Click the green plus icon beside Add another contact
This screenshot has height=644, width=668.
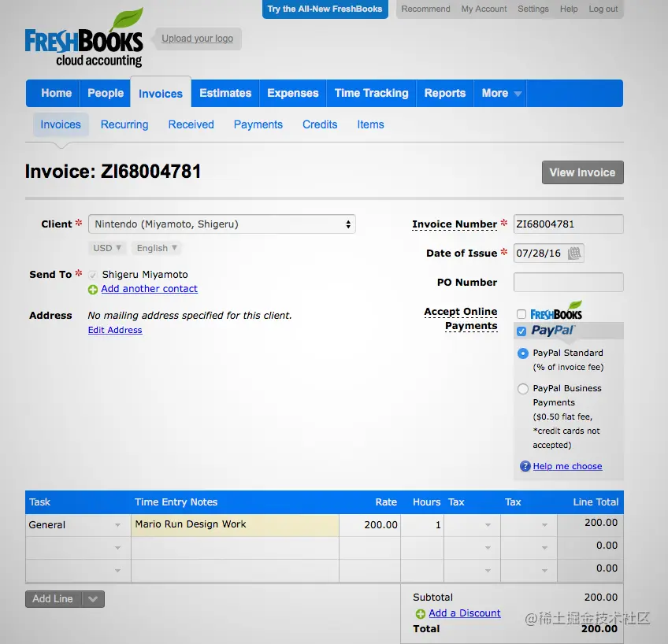pyautogui.click(x=93, y=290)
